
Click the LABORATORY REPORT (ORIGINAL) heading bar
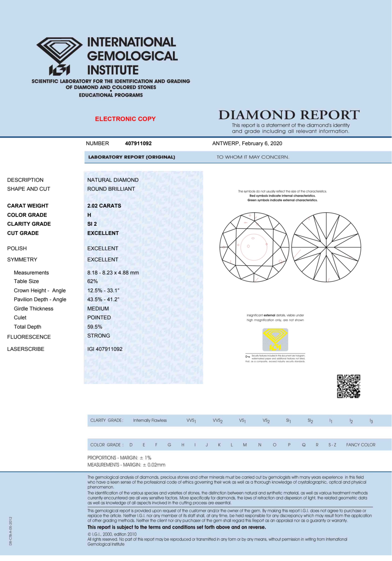[x=131, y=157]
